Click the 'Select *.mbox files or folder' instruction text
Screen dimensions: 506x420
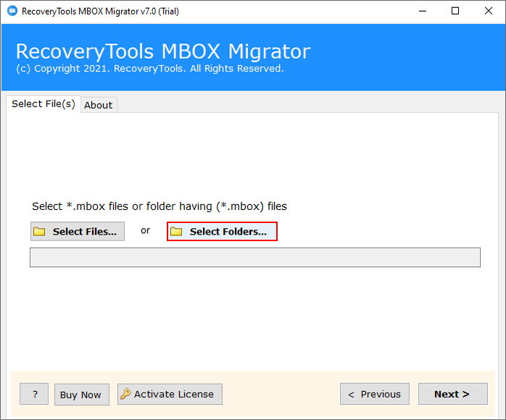pos(159,206)
